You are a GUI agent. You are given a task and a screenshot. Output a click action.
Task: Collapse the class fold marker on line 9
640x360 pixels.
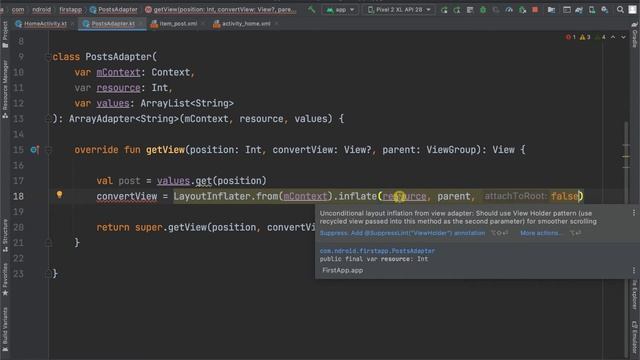pyautogui.click(x=48, y=57)
